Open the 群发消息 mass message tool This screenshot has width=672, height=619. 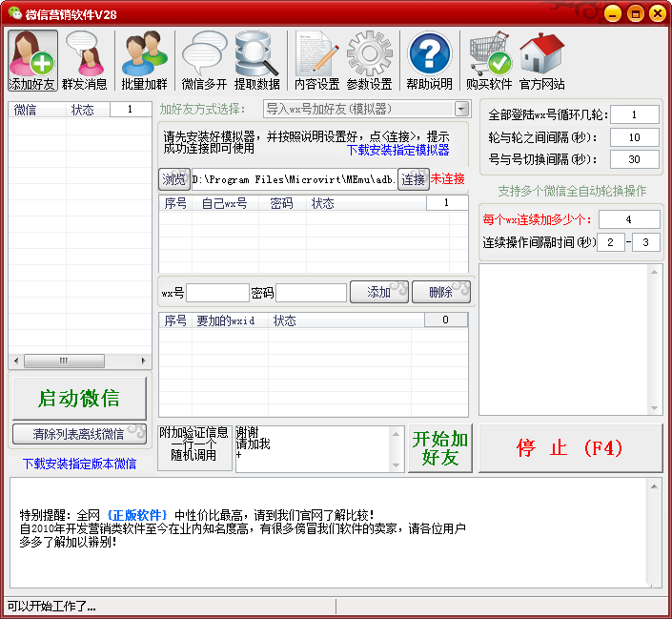point(85,60)
